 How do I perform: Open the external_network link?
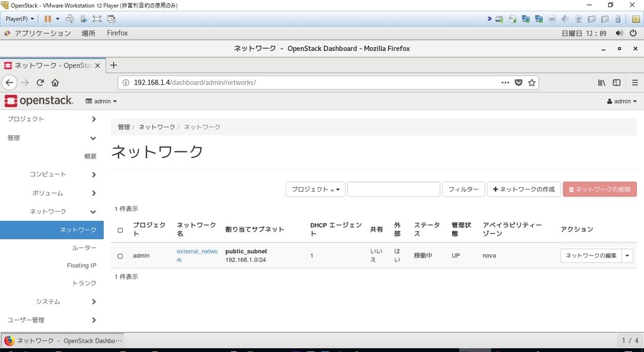tap(197, 256)
